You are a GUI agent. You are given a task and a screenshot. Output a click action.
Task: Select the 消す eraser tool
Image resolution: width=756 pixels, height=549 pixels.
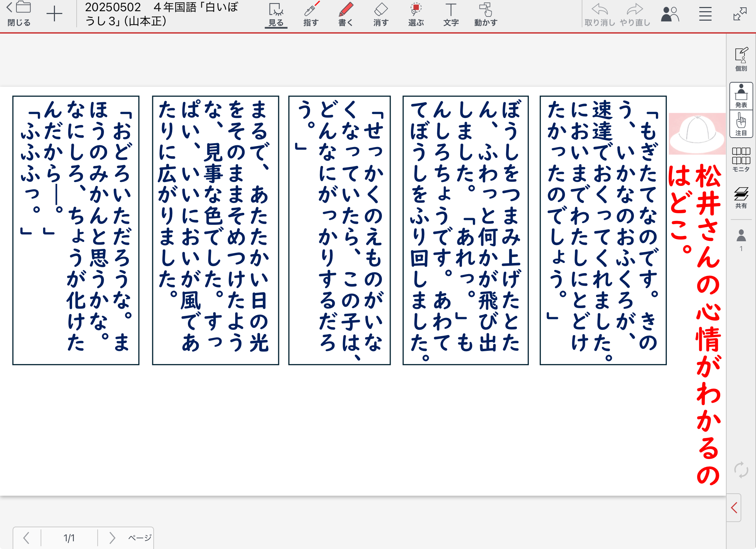tap(381, 15)
